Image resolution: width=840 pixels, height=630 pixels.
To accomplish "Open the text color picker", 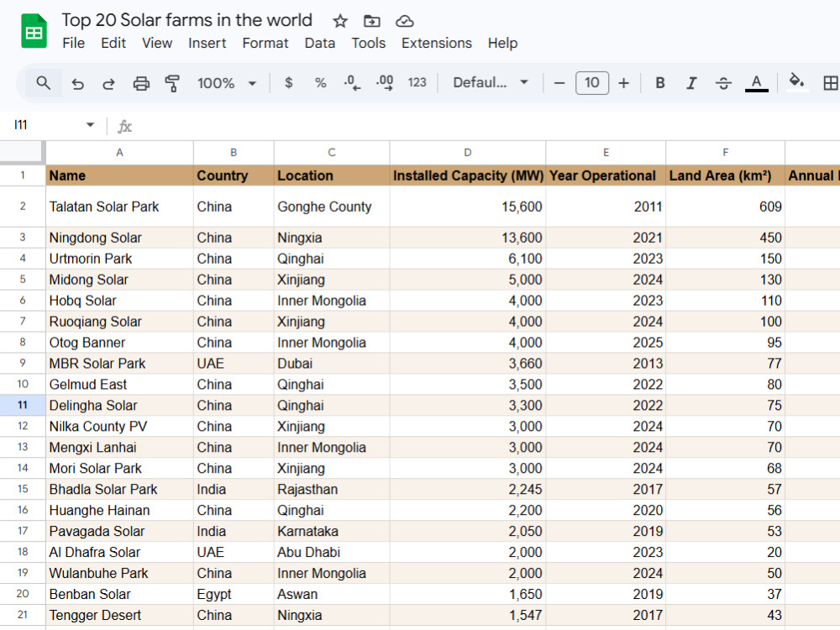I will click(x=757, y=83).
